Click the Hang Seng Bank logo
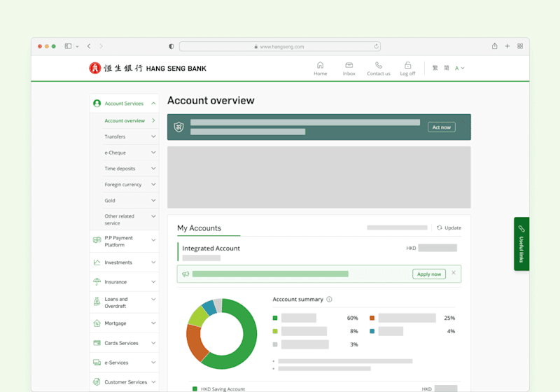 click(x=148, y=68)
